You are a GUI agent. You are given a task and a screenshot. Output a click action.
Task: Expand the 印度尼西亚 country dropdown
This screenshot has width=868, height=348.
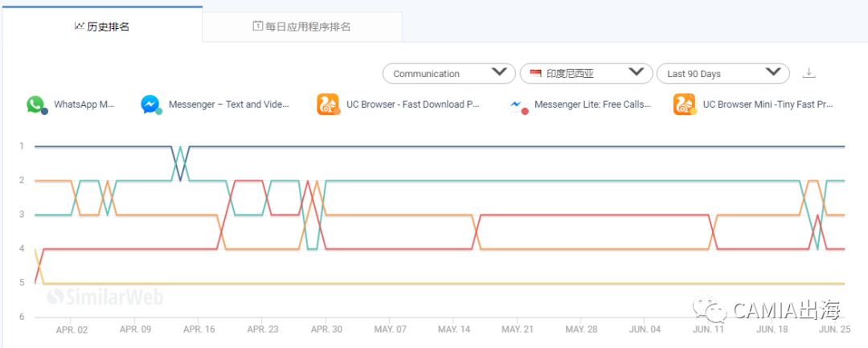pos(586,73)
